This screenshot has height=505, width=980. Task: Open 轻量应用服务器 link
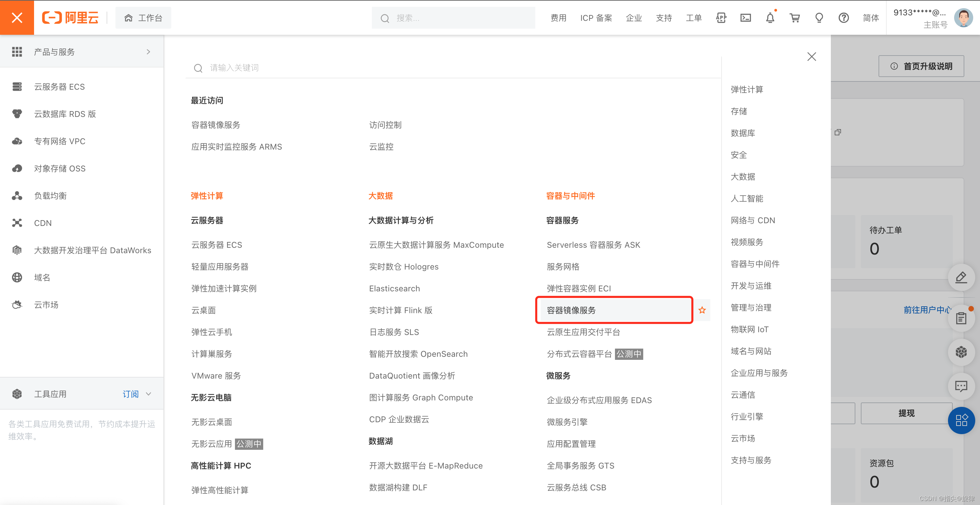(220, 266)
